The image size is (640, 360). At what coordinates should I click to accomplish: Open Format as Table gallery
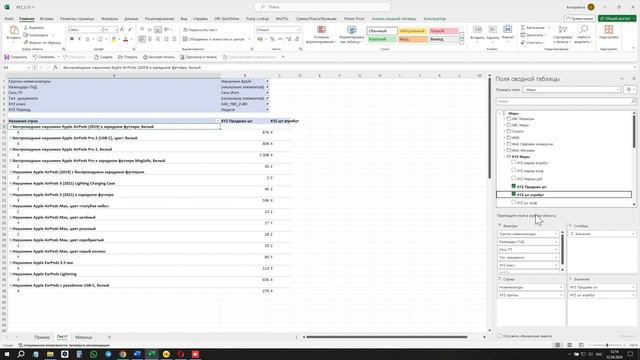[x=351, y=34]
